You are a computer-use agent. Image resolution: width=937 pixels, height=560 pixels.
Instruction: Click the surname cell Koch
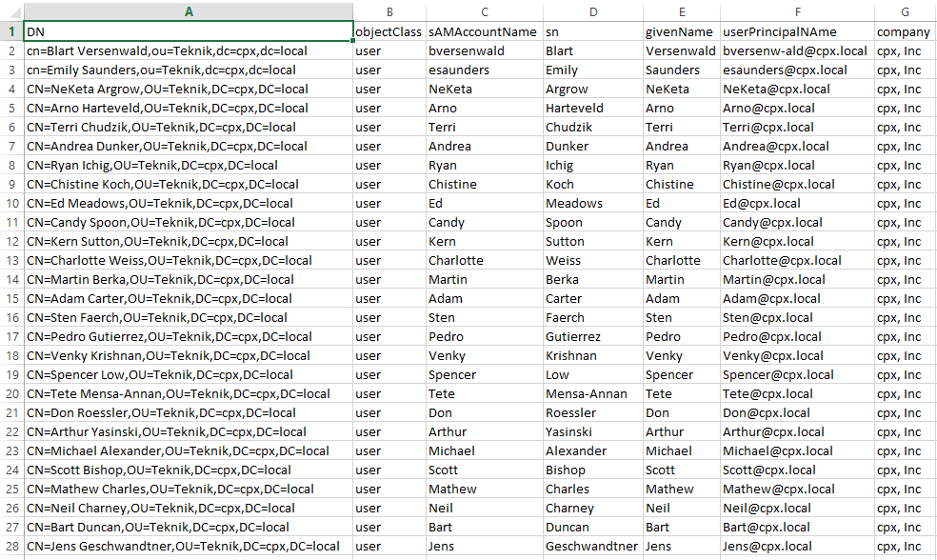593,184
